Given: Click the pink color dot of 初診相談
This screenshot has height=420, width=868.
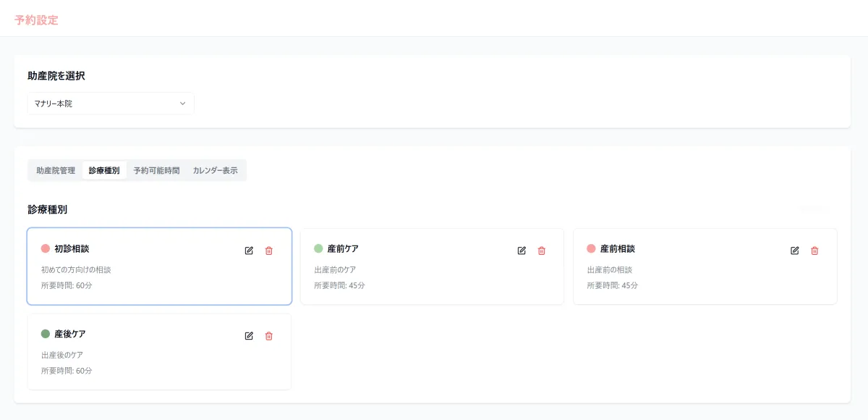Looking at the screenshot, I should [x=46, y=248].
